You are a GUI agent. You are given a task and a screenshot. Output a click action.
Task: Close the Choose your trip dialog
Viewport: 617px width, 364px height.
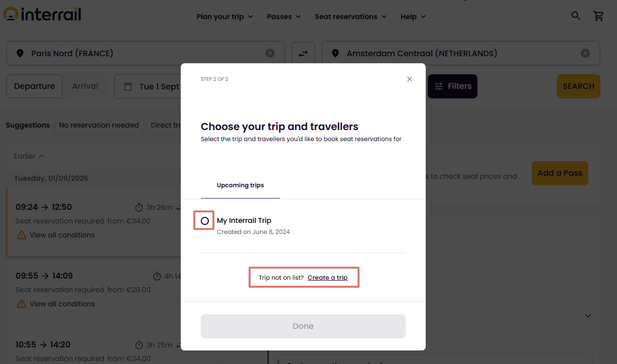pos(410,79)
